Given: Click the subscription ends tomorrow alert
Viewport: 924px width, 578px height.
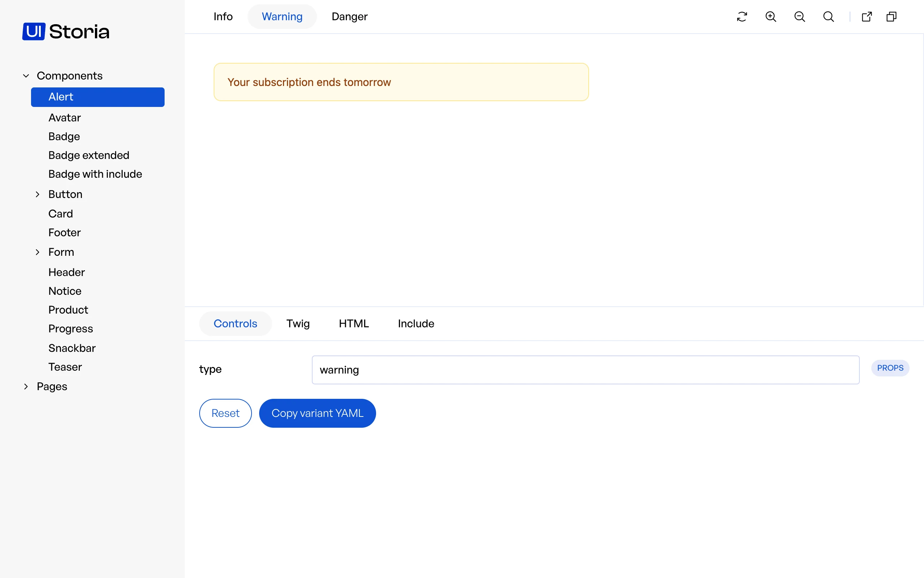Looking at the screenshot, I should pos(401,82).
